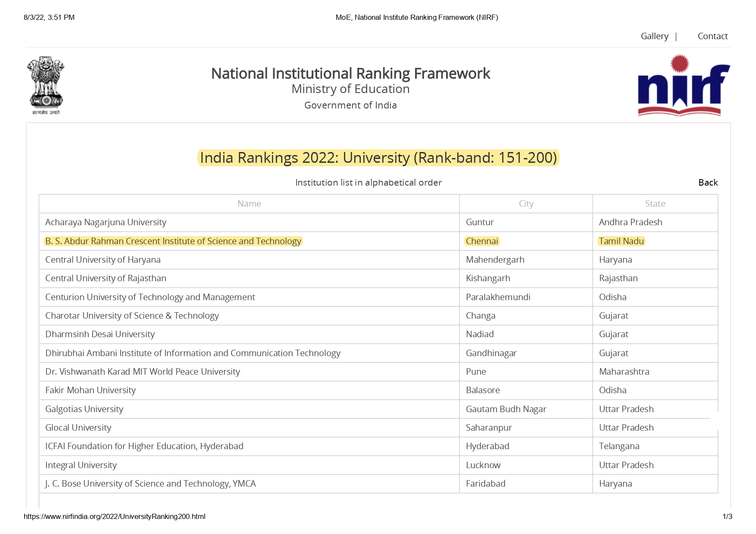Click Dhirubhai Ambani Institute entry
Image resolution: width=756 pixels, height=534 pixels.
193,353
